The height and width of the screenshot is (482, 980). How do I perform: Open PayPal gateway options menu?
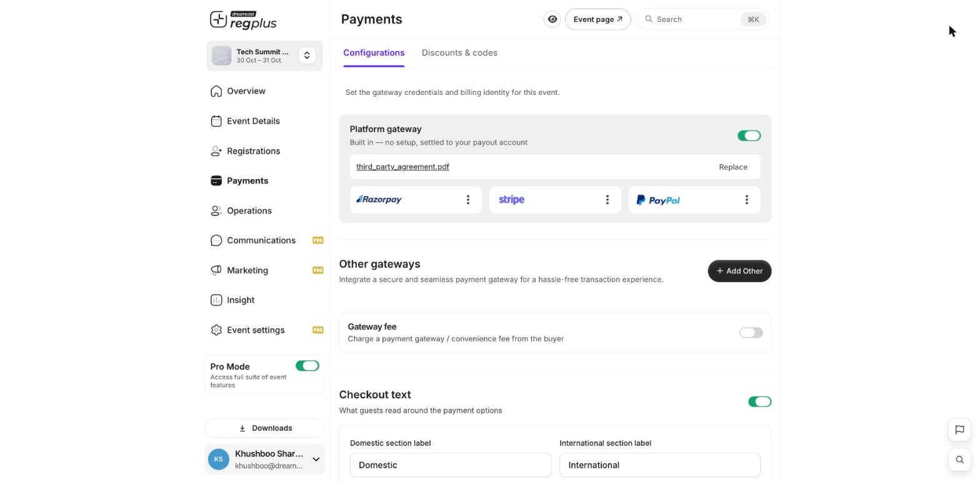(747, 200)
